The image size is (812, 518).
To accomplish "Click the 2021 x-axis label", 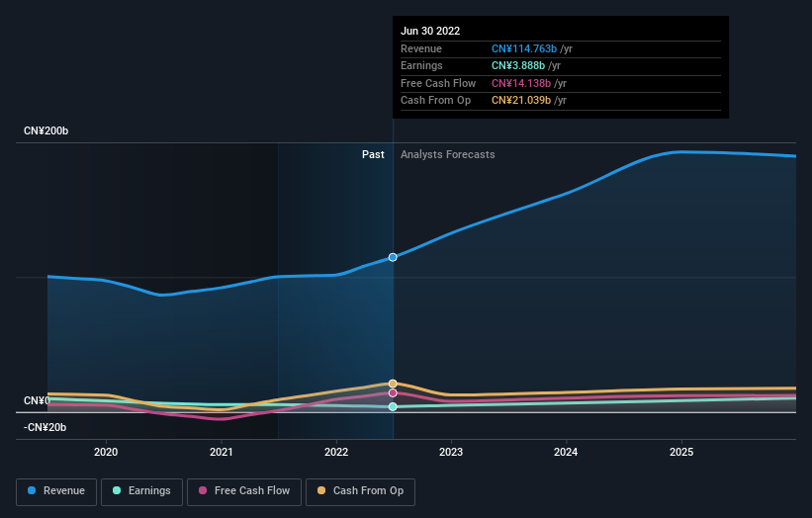I will (222, 452).
